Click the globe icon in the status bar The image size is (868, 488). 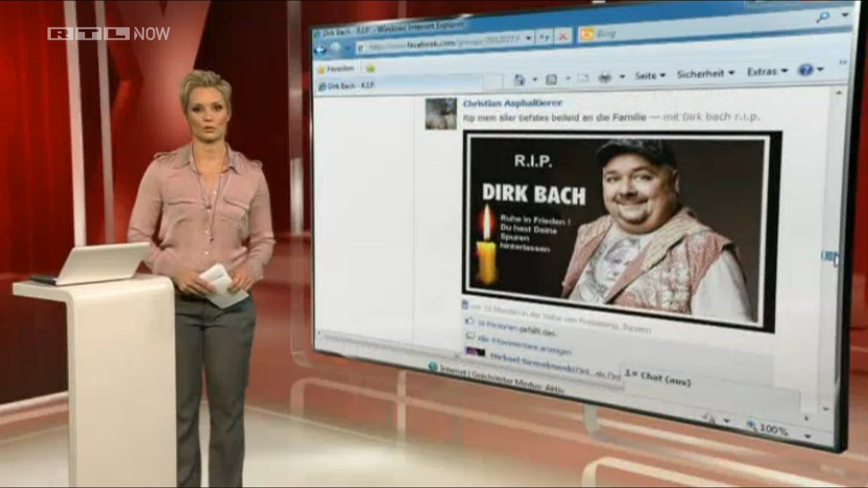(433, 367)
